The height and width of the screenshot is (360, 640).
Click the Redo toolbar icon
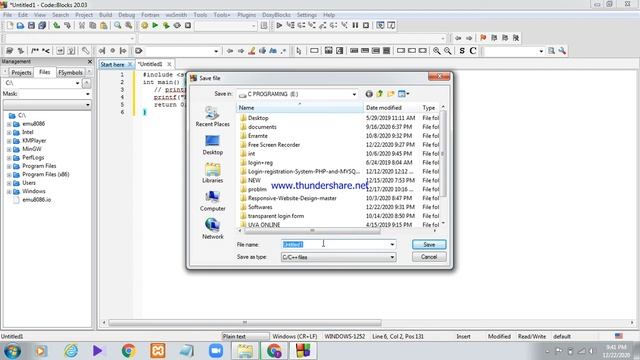67,26
